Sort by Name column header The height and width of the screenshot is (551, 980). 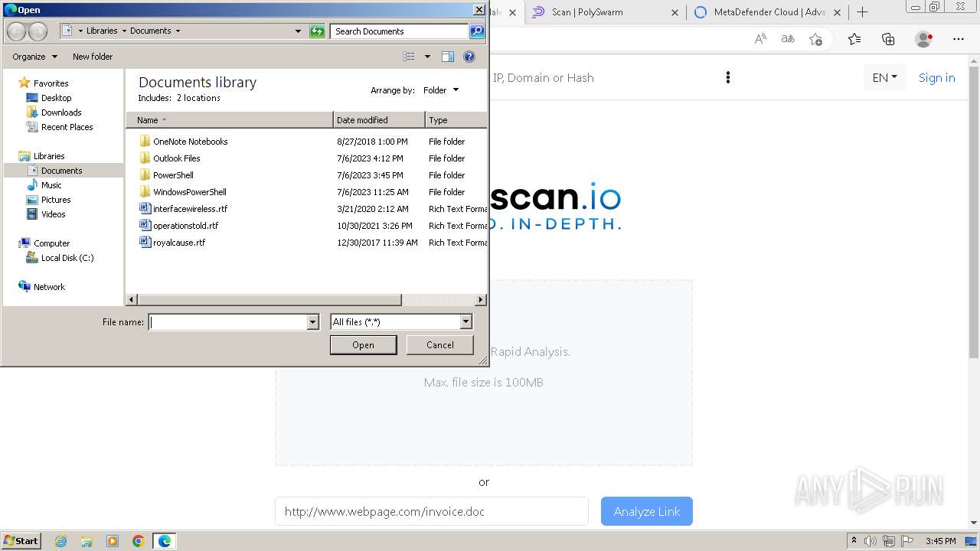tap(230, 120)
